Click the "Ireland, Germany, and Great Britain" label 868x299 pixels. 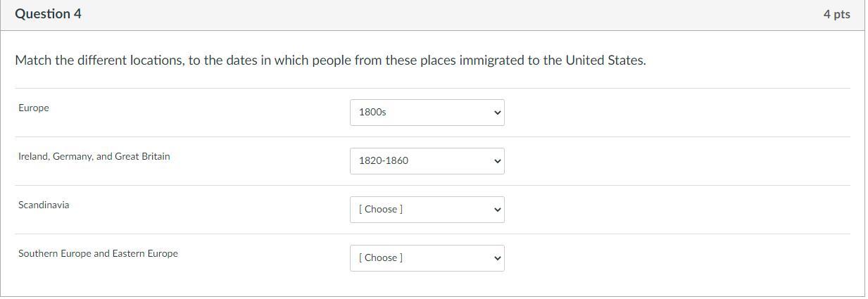click(94, 157)
